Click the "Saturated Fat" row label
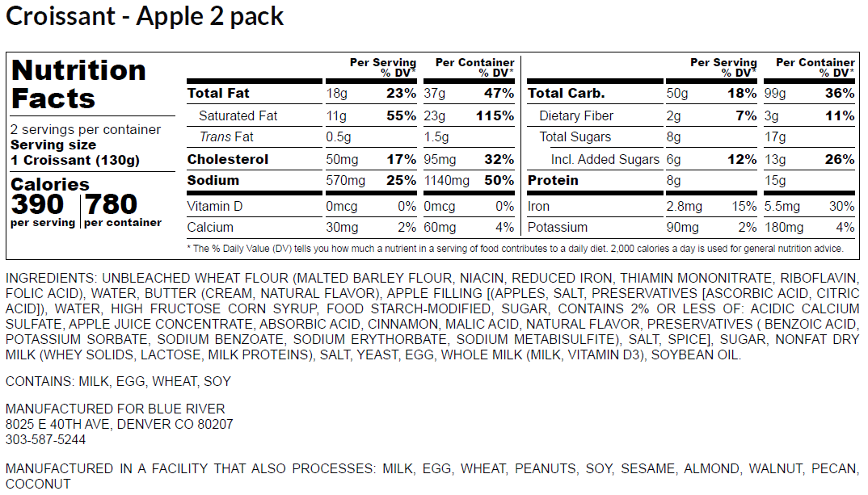 [238, 116]
